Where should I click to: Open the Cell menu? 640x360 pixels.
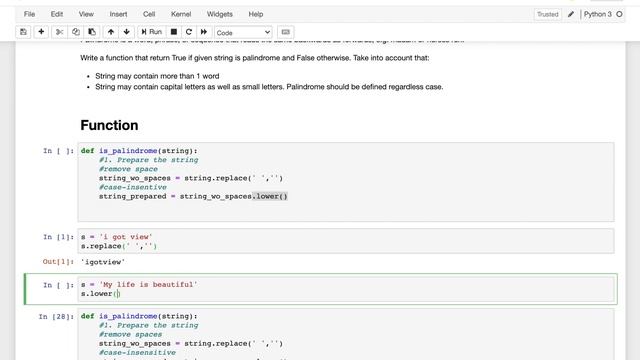(x=149, y=14)
